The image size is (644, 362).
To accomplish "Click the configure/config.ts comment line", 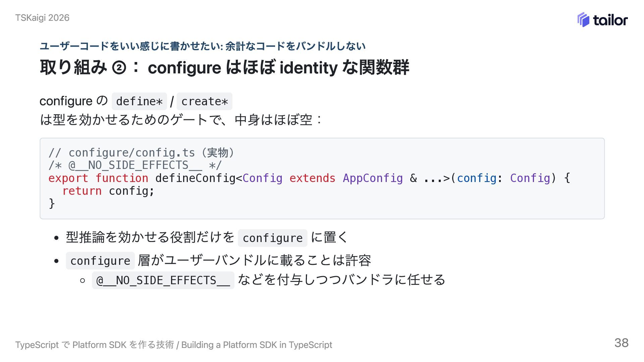I will coord(141,153).
